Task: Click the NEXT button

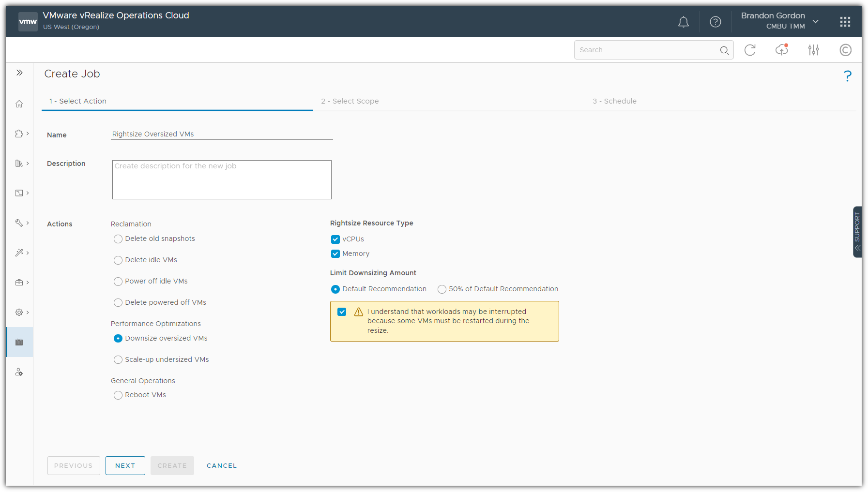Action: click(x=125, y=465)
